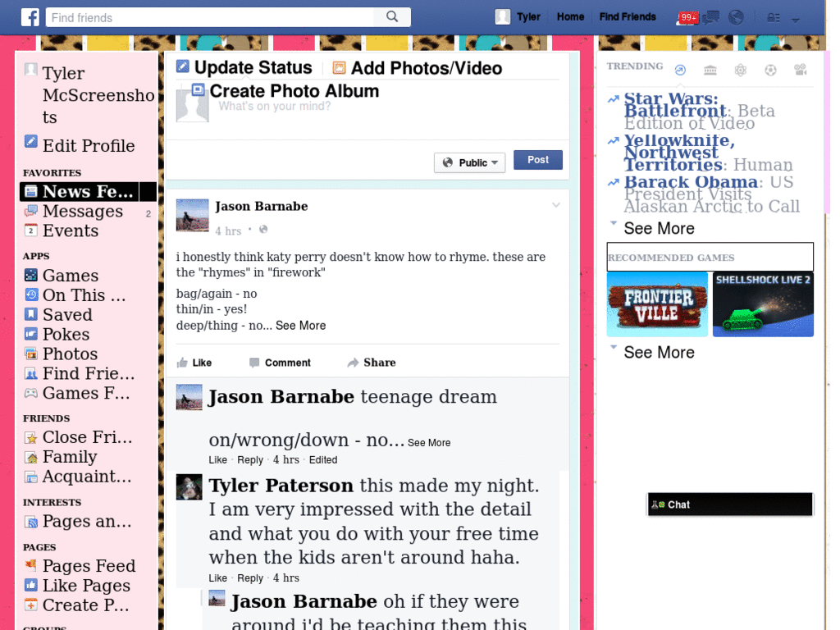840x630 pixels.
Task: Open the messages chat bubble icon in header
Action: pos(710,18)
